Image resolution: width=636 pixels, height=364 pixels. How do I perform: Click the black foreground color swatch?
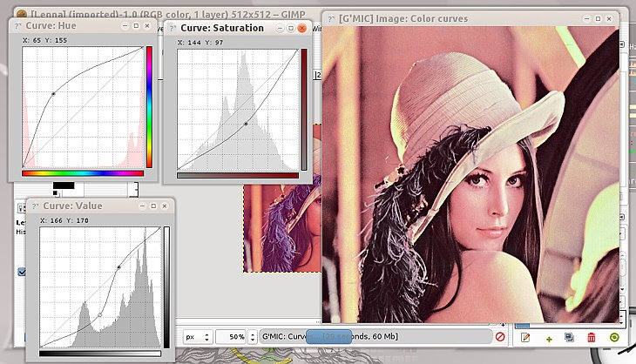[64, 185]
